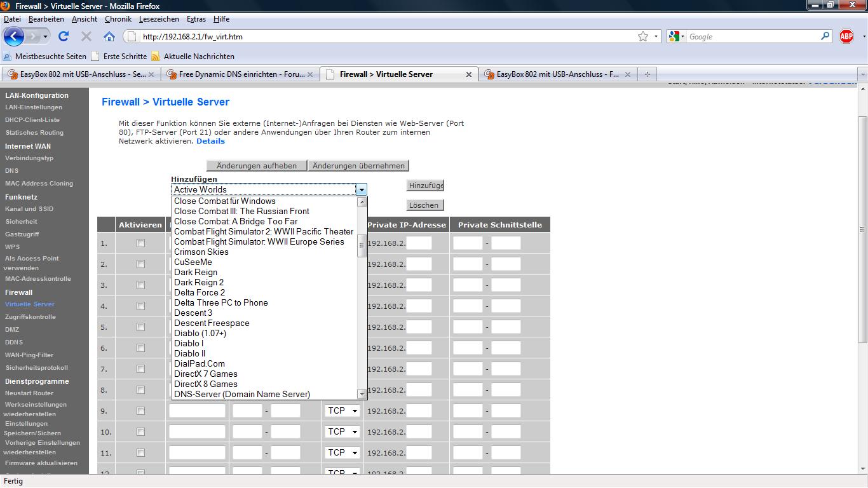Open the Adblock Plus ABP icon
The image size is (868, 488).
point(846,37)
